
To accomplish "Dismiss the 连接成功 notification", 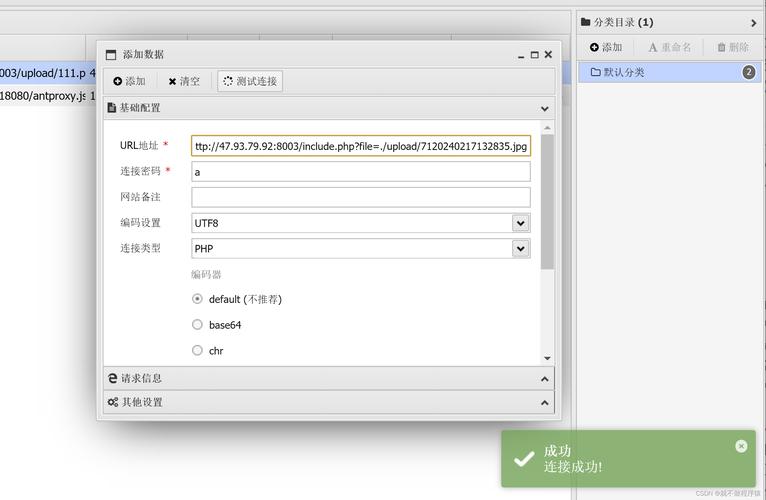I will [x=741, y=446].
